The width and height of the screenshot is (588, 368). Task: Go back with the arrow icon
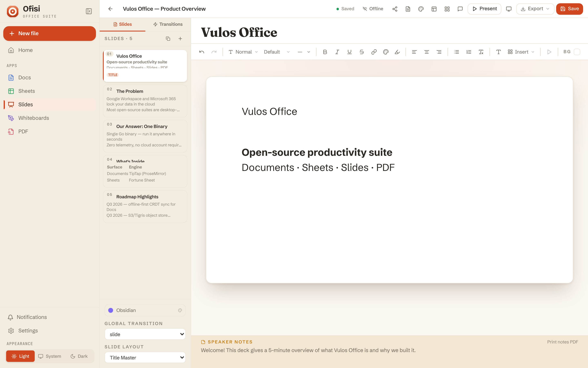(x=110, y=9)
